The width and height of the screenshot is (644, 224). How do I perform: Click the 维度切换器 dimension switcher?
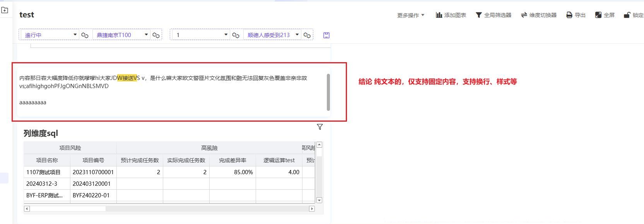pos(539,15)
